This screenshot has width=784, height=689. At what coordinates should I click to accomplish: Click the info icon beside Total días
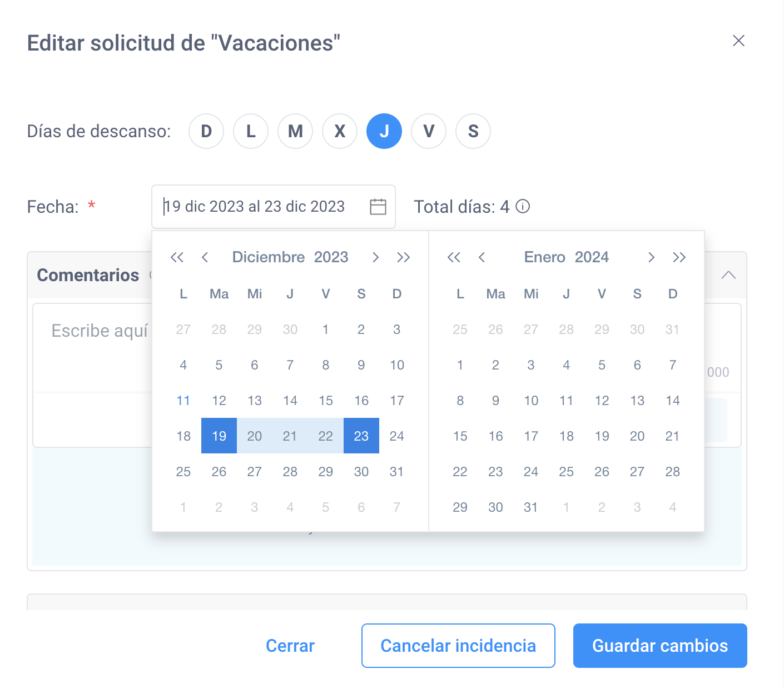click(x=523, y=207)
